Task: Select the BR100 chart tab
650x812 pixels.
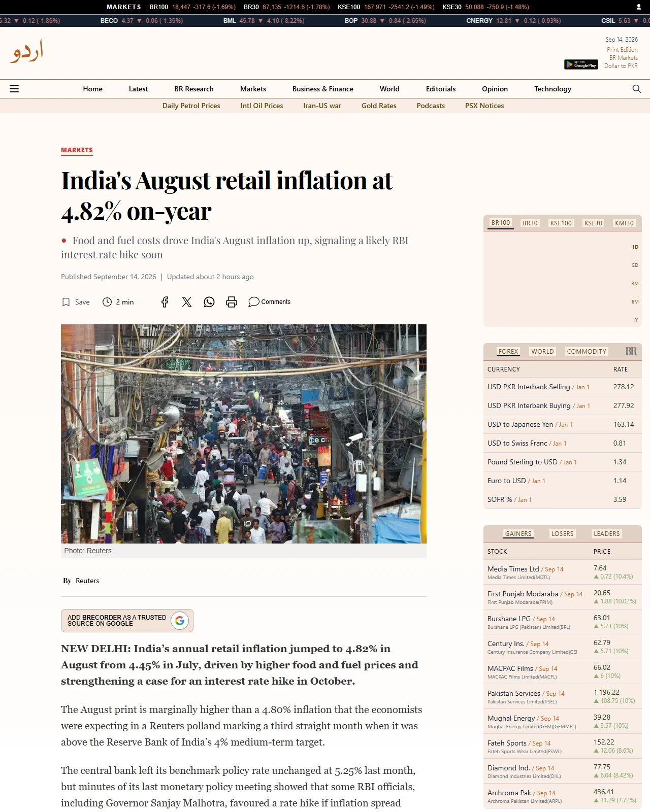Action: click(501, 223)
